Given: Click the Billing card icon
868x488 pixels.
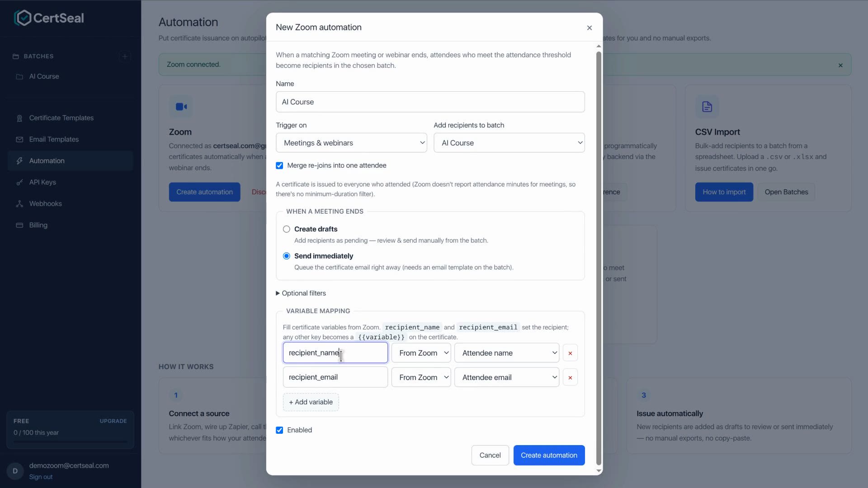Looking at the screenshot, I should (19, 225).
